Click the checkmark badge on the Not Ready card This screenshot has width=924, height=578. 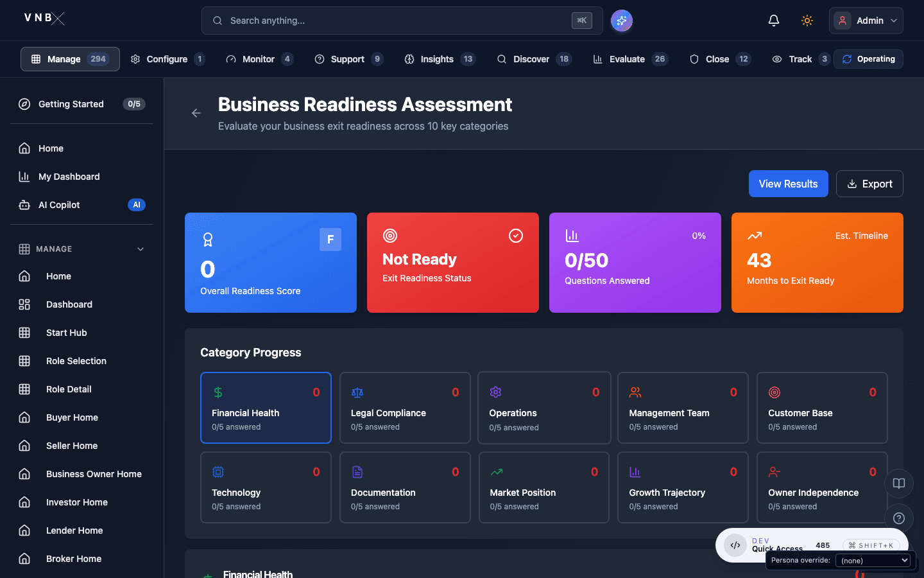pyautogui.click(x=516, y=236)
